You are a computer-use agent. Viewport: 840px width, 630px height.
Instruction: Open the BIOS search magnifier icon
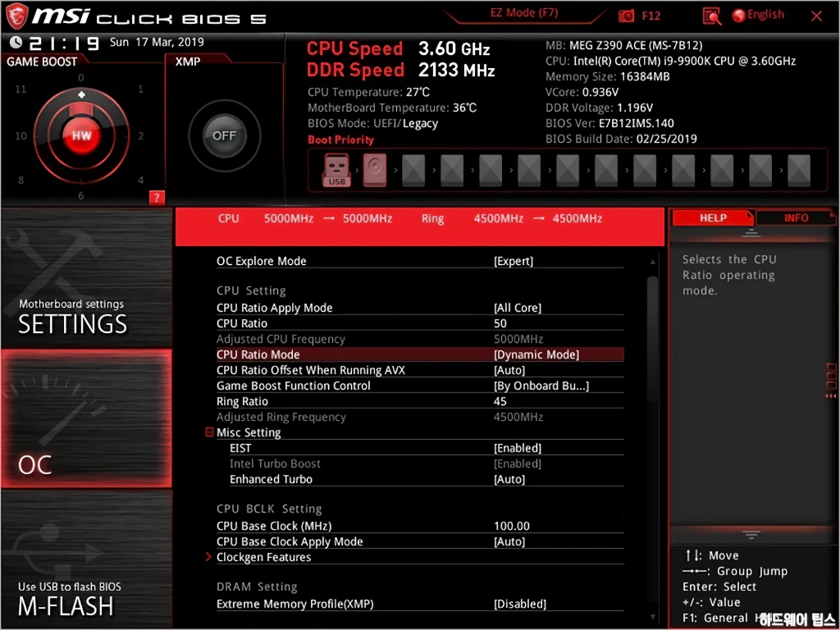[712, 16]
